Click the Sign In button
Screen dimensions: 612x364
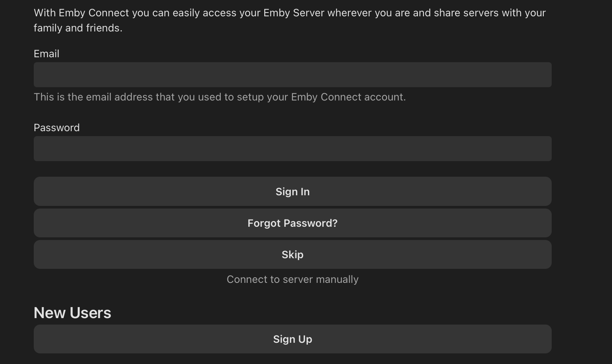point(292,191)
